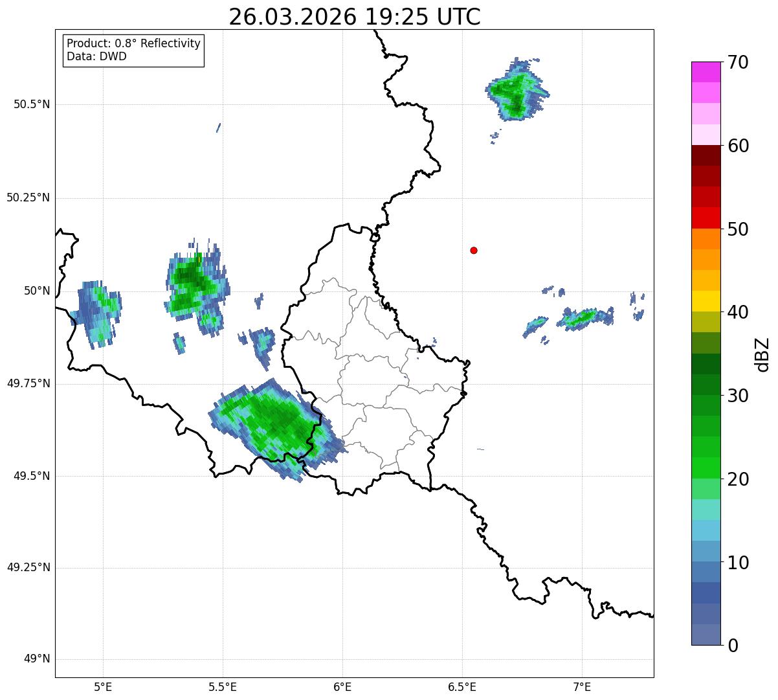
Task: Click the orange colorbar swatch below 50
Action: pyautogui.click(x=706, y=239)
